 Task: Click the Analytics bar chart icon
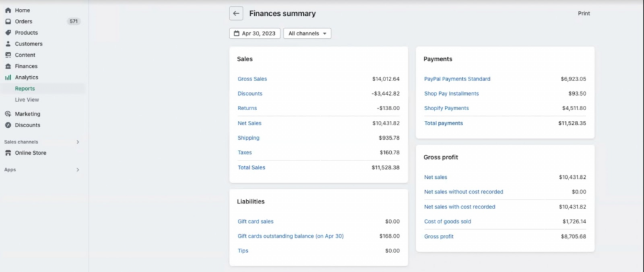click(x=8, y=77)
